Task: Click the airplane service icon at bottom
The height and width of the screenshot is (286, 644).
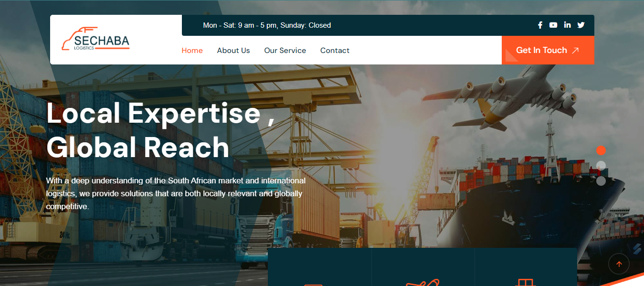Action: point(422,282)
